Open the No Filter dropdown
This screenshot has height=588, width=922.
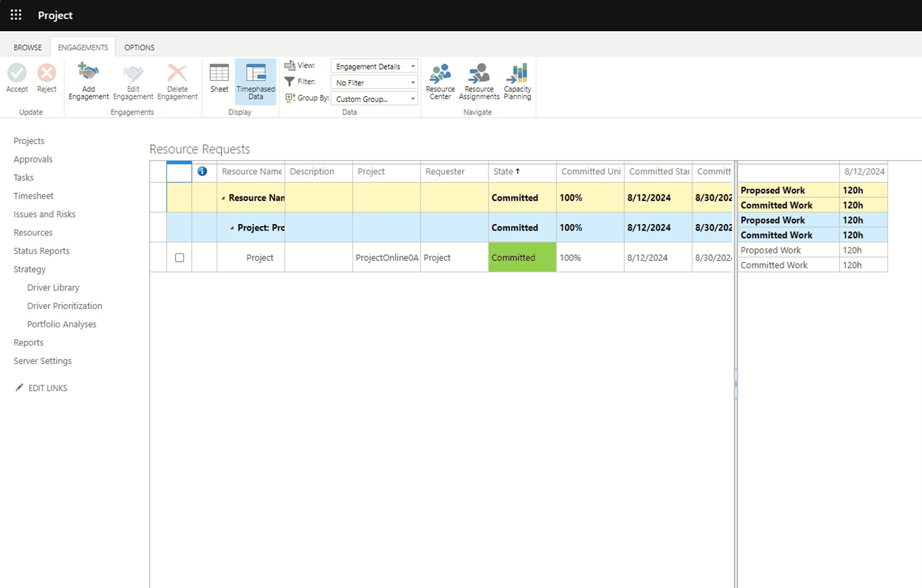click(374, 83)
